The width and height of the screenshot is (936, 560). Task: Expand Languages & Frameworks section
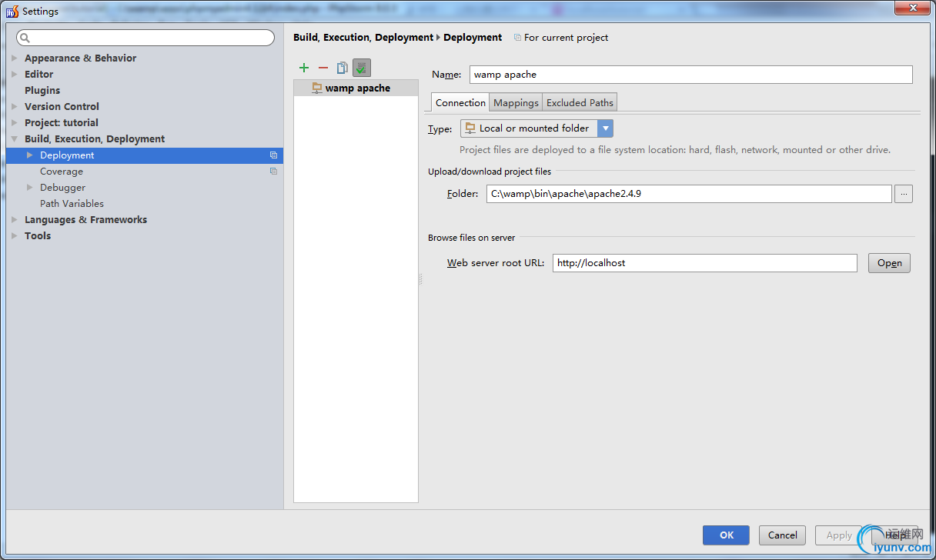coord(15,220)
